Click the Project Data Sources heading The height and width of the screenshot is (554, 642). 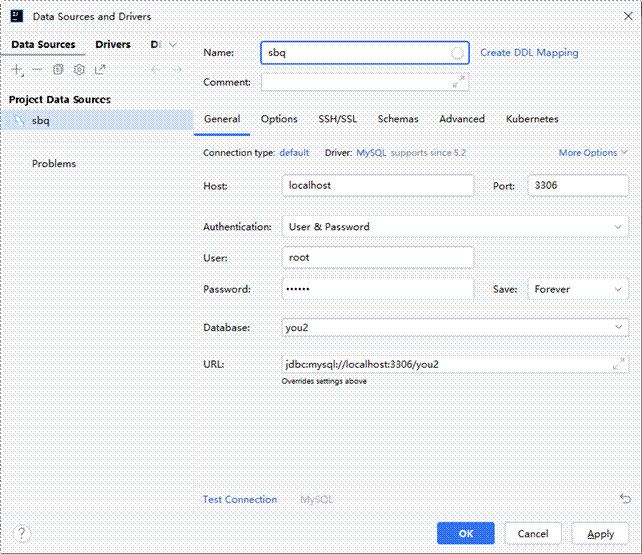click(60, 99)
